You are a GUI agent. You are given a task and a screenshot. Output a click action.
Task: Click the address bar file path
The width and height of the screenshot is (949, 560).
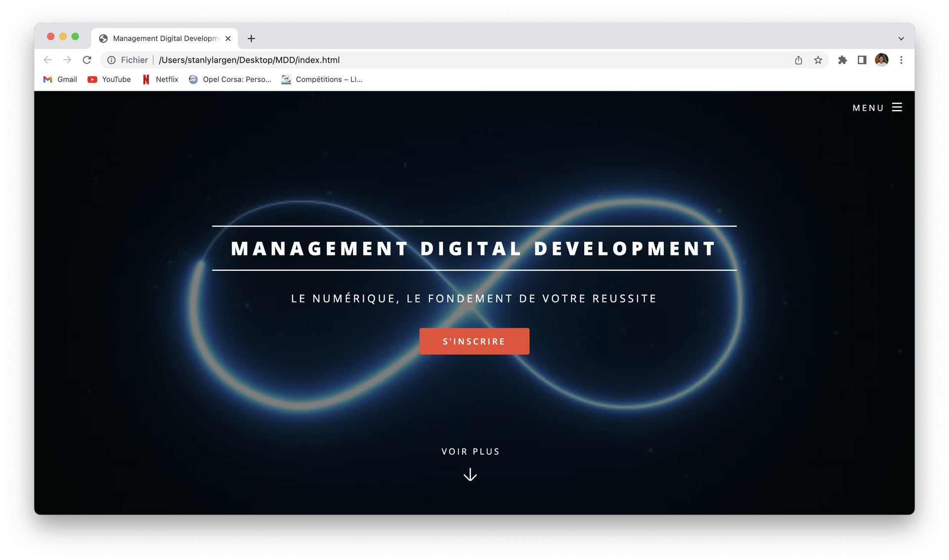(x=249, y=60)
